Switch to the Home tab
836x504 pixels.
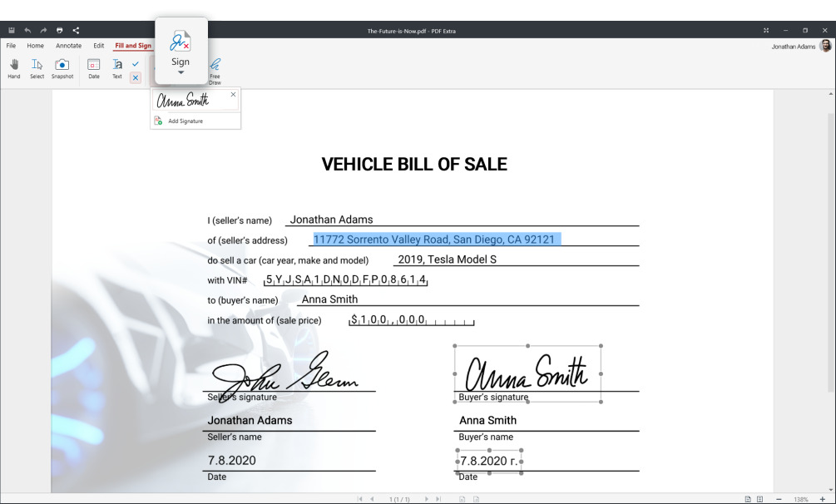tap(35, 46)
